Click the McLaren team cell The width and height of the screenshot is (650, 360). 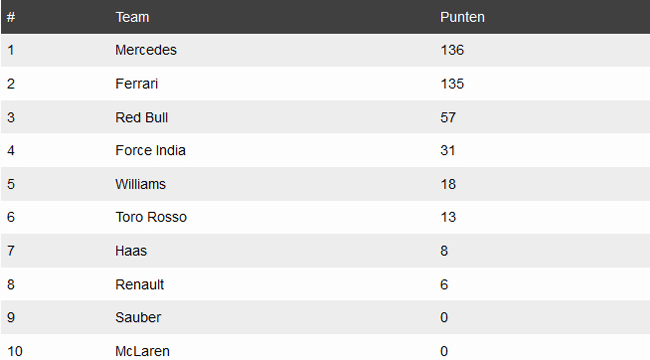point(142,351)
